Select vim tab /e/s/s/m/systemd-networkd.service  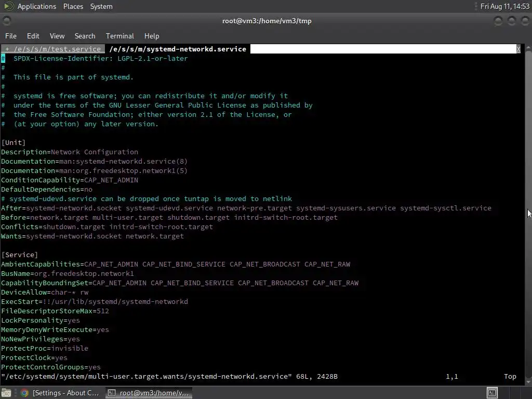(178, 49)
